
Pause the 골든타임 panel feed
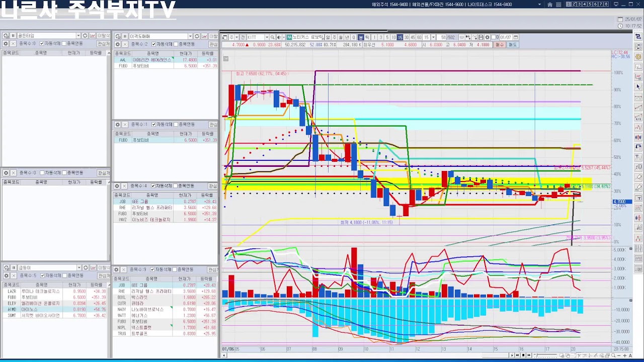(x=13, y=36)
